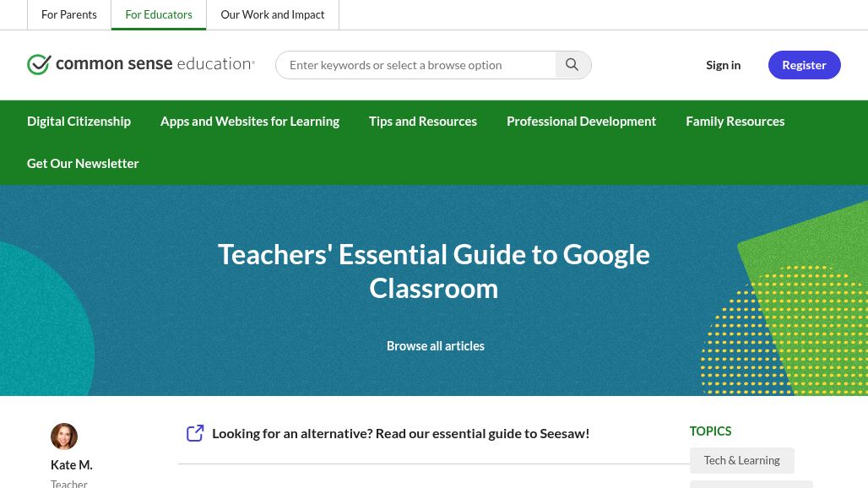Open the essential guide to Seesaw link
The width and height of the screenshot is (868, 488).
tap(401, 433)
